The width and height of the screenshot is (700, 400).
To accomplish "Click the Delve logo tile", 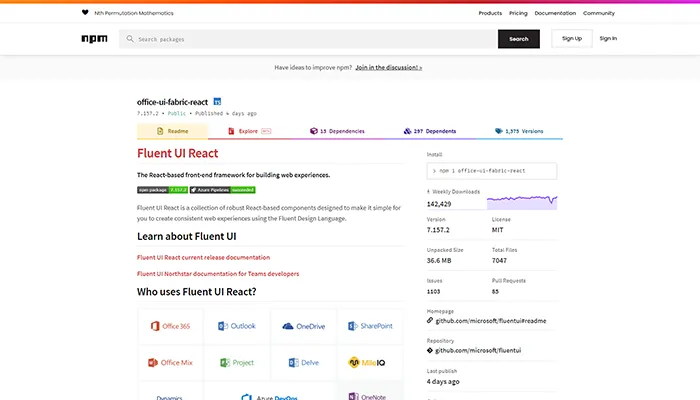I will coord(304,362).
